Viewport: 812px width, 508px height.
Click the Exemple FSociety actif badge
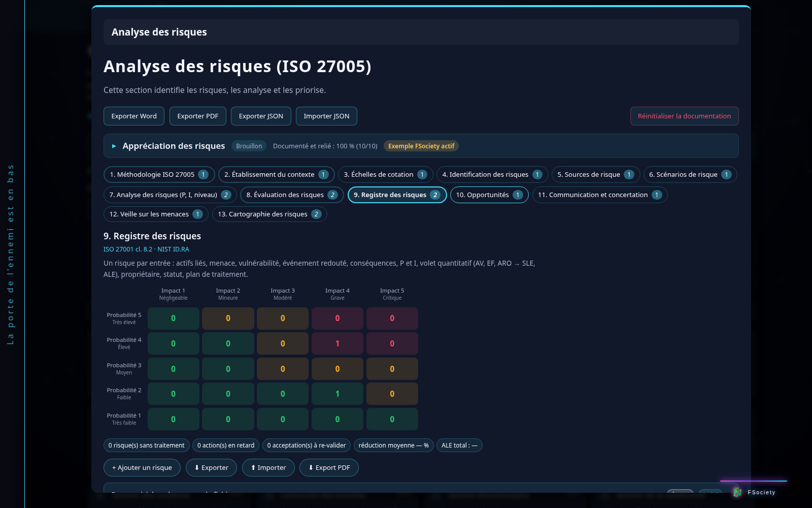coord(421,146)
